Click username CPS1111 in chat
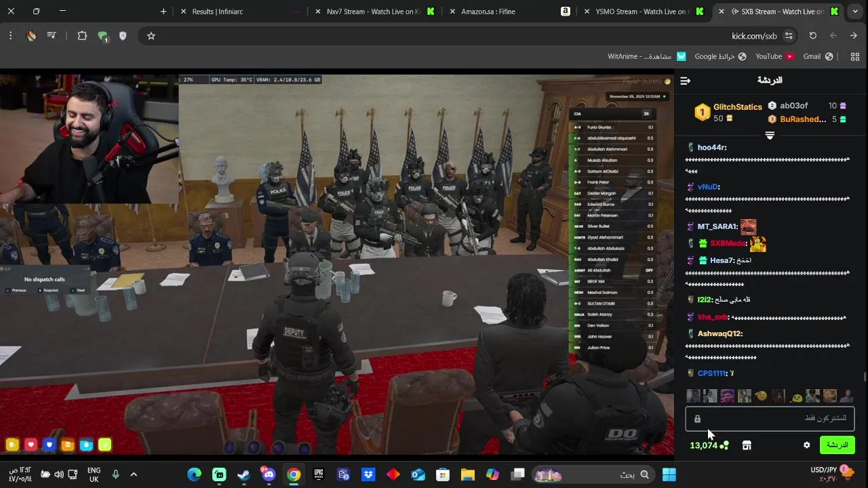Viewport: 868px width, 488px height. point(711,373)
